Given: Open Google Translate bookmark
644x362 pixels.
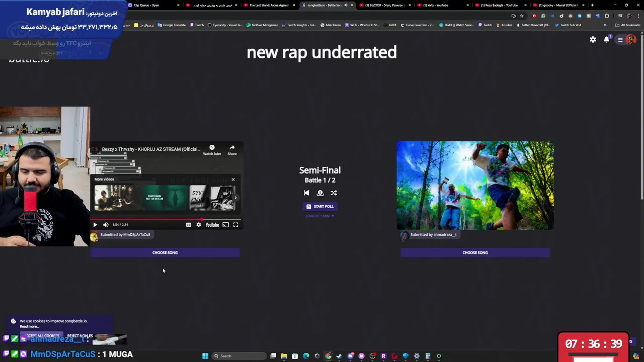Looking at the screenshot, I should click(x=172, y=25).
